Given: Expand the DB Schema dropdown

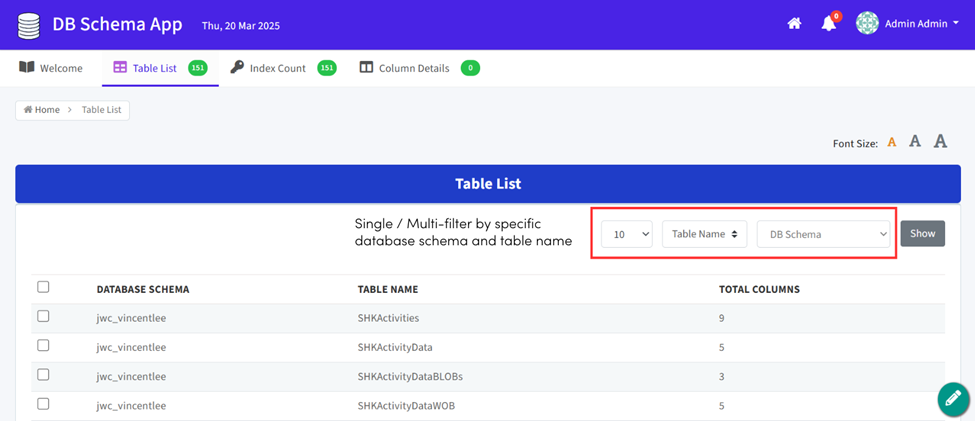Looking at the screenshot, I should 823,234.
